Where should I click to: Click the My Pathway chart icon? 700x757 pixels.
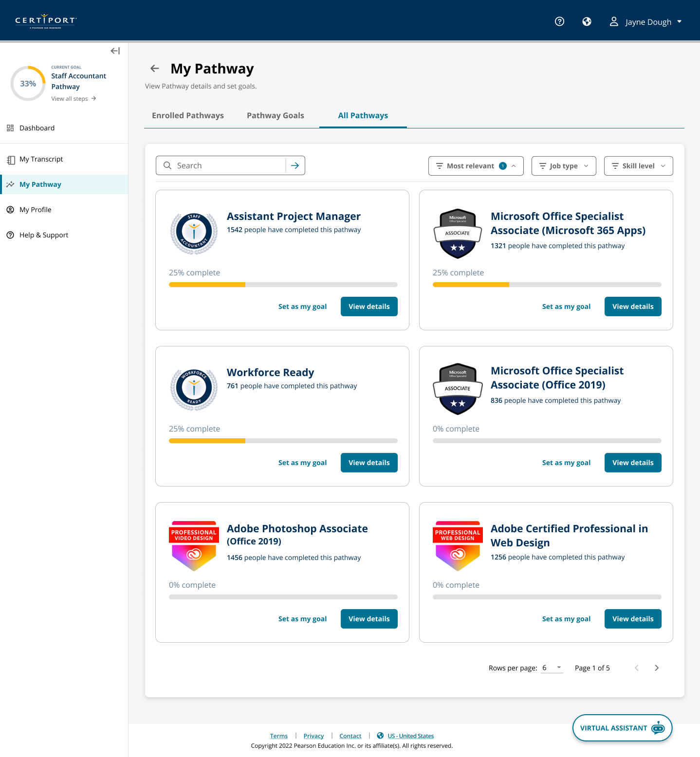click(10, 184)
